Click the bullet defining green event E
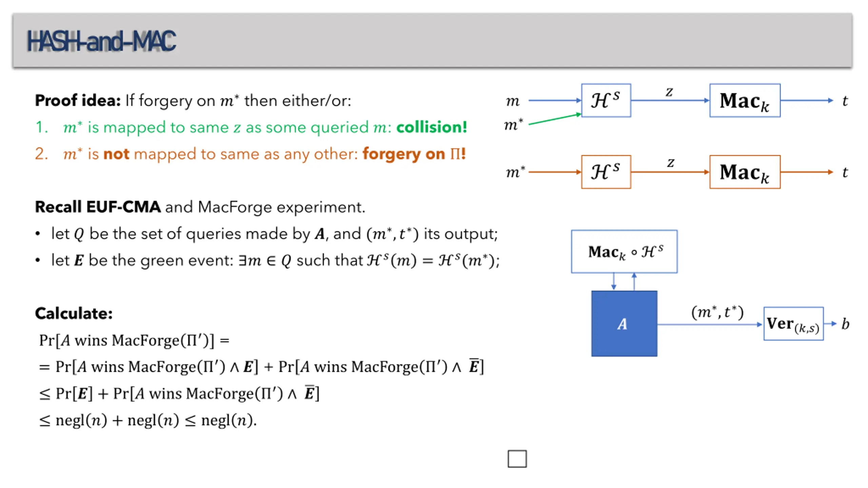This screenshot has height=488, width=868. [x=268, y=260]
